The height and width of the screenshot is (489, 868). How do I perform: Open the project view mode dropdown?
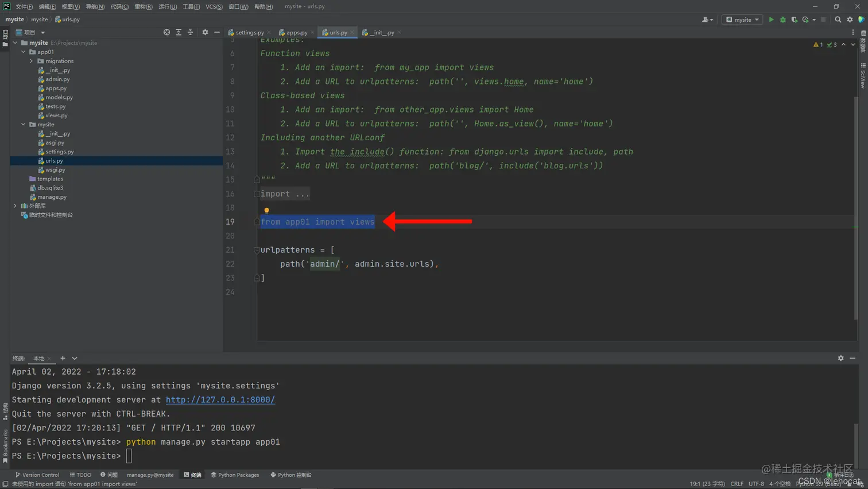[x=42, y=32]
